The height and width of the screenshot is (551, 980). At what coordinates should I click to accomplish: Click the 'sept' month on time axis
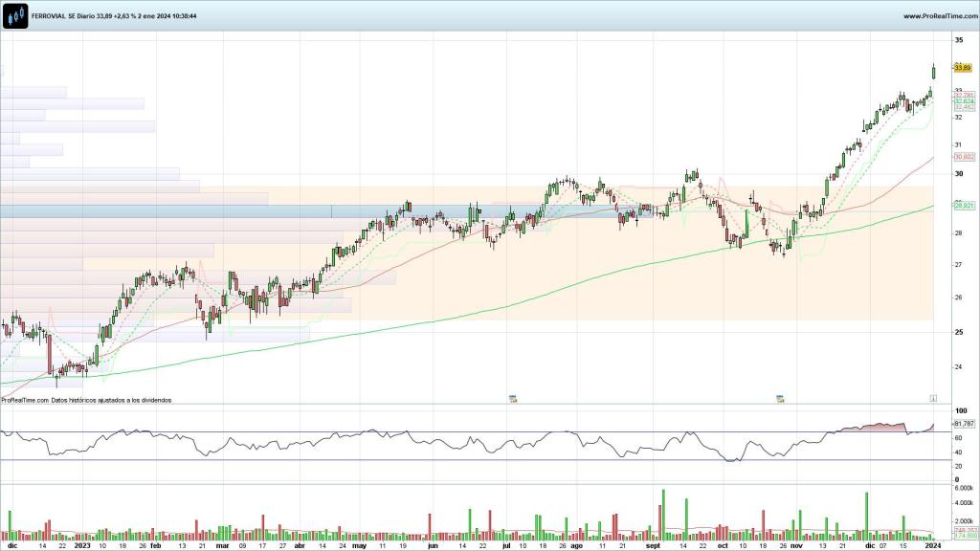(653, 546)
